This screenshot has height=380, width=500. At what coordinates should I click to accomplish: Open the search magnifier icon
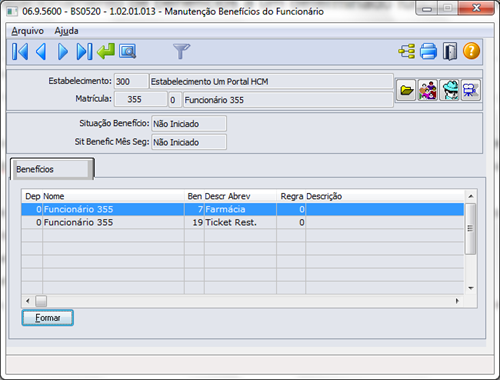click(128, 52)
